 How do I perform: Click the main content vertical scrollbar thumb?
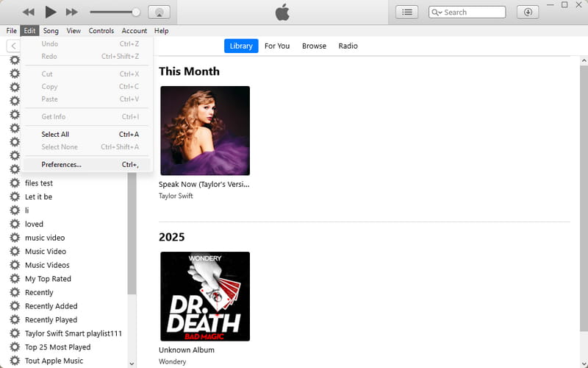(x=584, y=198)
